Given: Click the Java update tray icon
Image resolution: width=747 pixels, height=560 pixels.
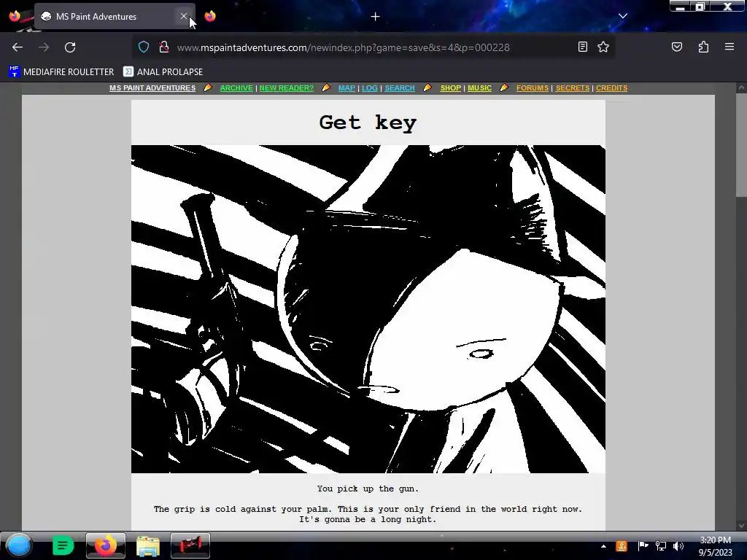Looking at the screenshot, I should coord(622,546).
